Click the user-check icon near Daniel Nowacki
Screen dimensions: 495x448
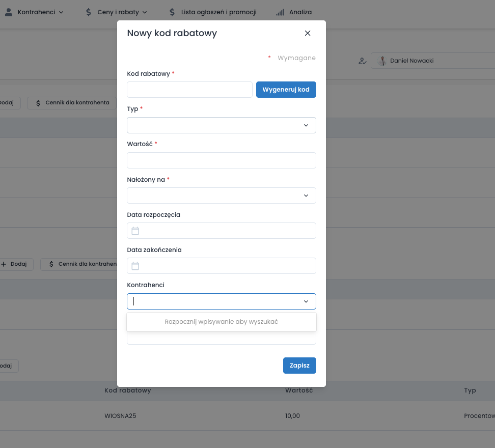362,61
